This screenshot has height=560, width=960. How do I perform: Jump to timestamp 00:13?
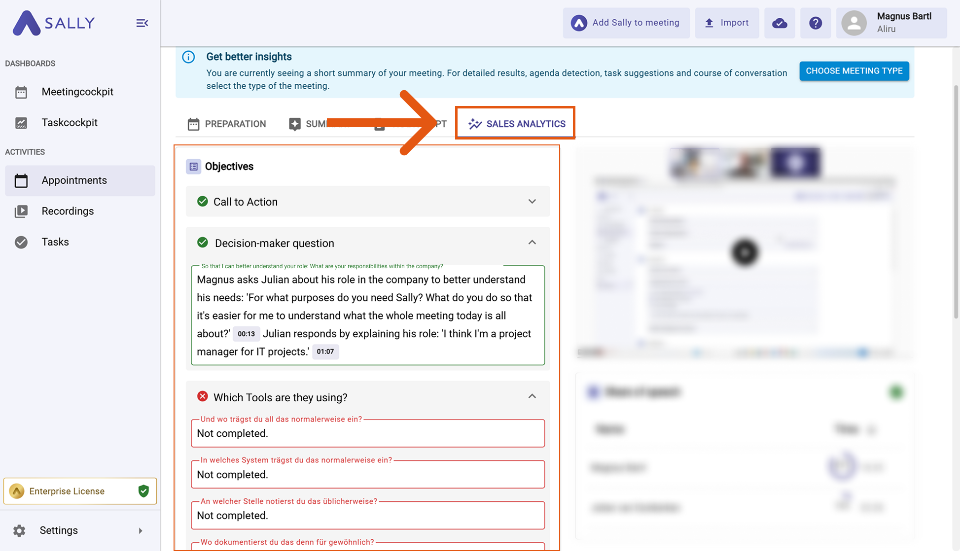pos(246,334)
